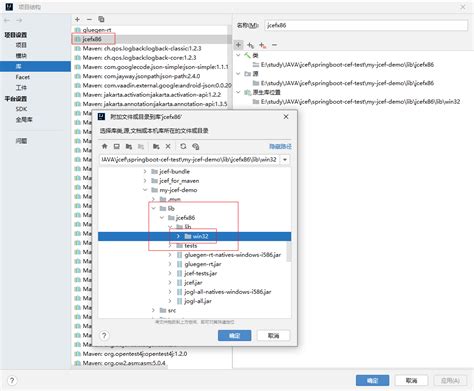The image size is (474, 391).
Task: Refresh the file chooser tree
Action: (183, 146)
